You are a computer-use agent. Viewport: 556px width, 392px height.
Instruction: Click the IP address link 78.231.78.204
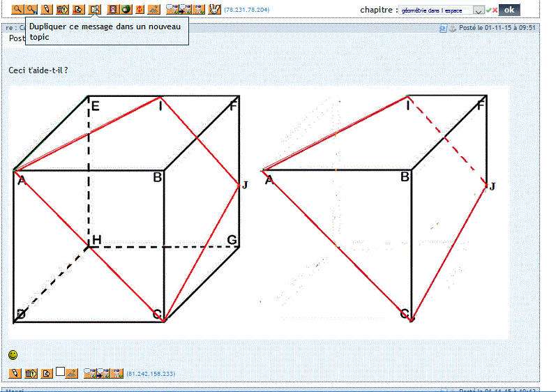(x=246, y=10)
